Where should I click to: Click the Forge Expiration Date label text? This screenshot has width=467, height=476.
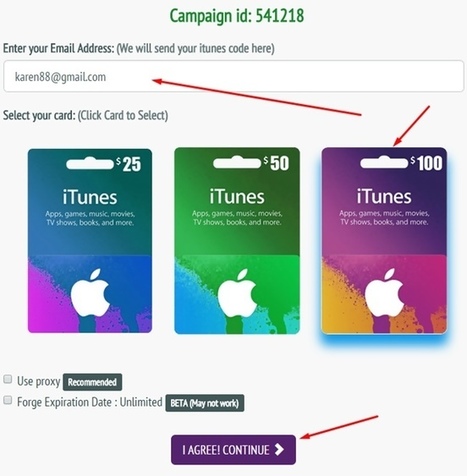(x=90, y=402)
